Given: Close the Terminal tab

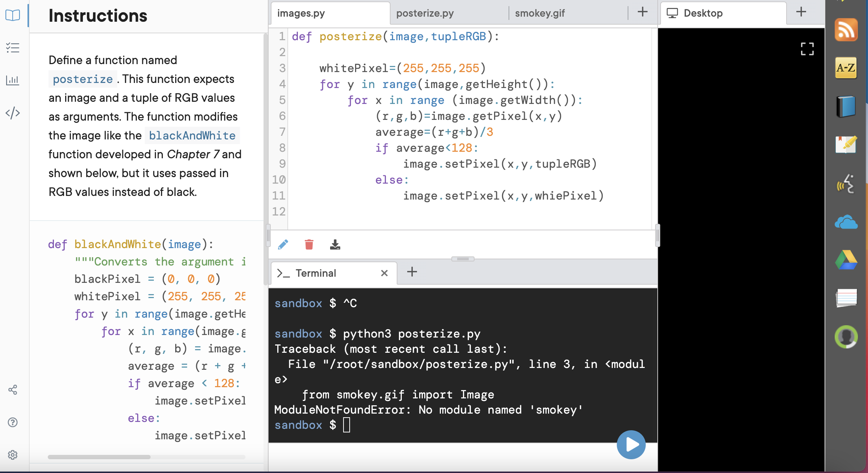Looking at the screenshot, I should click(x=384, y=273).
